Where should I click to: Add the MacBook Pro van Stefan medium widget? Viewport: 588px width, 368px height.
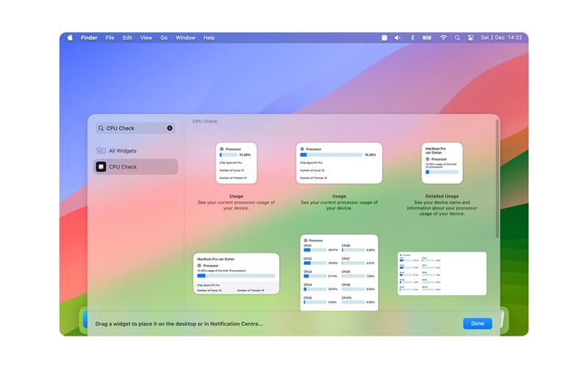coord(236,273)
